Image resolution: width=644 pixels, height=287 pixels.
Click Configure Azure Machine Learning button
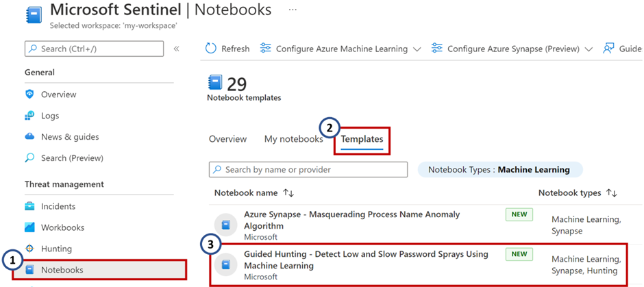click(340, 49)
